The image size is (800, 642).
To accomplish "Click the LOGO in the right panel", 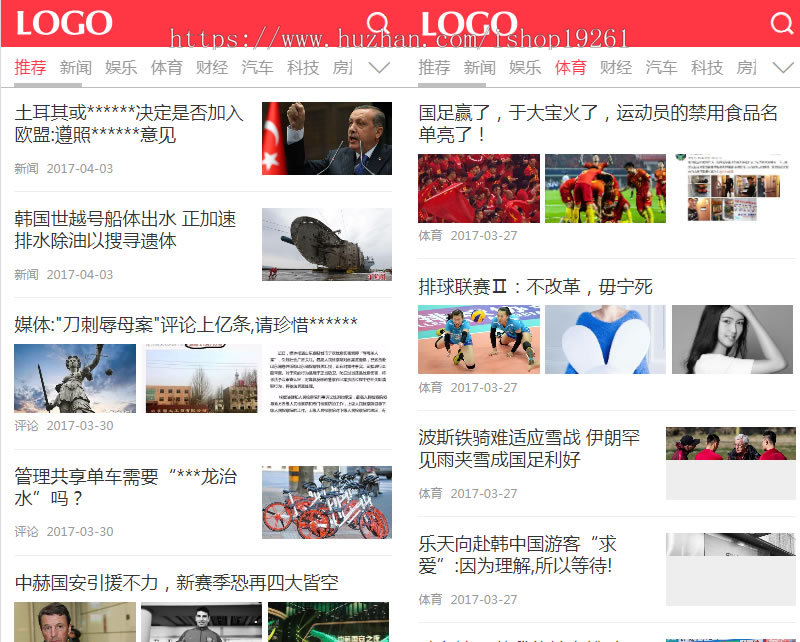I will [469, 23].
